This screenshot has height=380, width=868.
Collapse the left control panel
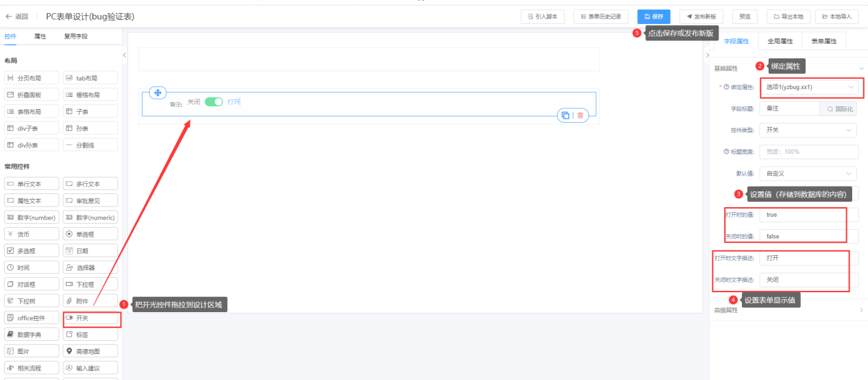(x=124, y=55)
